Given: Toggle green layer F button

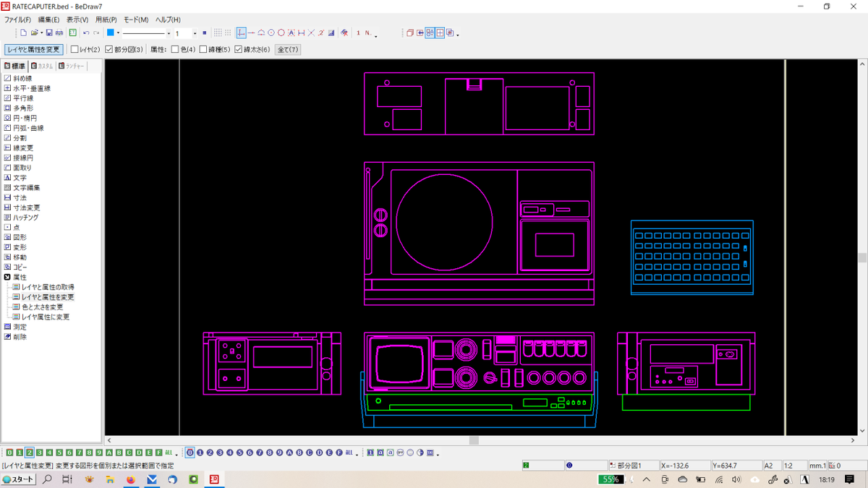Looking at the screenshot, I should 158,453.
